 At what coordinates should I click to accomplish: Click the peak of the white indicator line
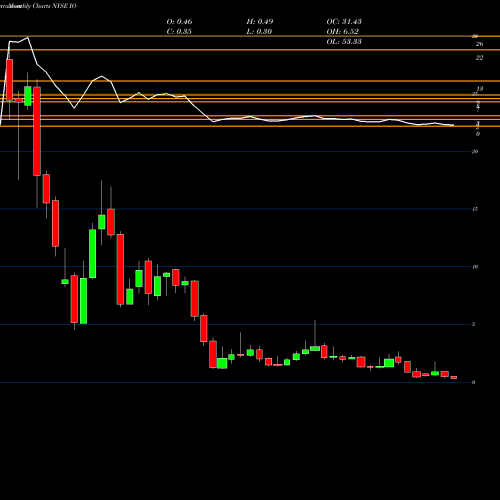coord(28,37)
